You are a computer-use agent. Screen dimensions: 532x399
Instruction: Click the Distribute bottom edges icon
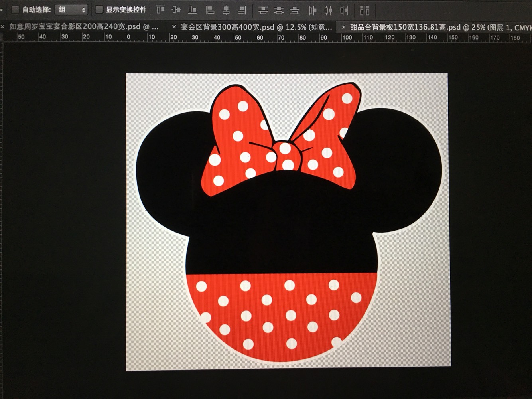click(x=295, y=10)
